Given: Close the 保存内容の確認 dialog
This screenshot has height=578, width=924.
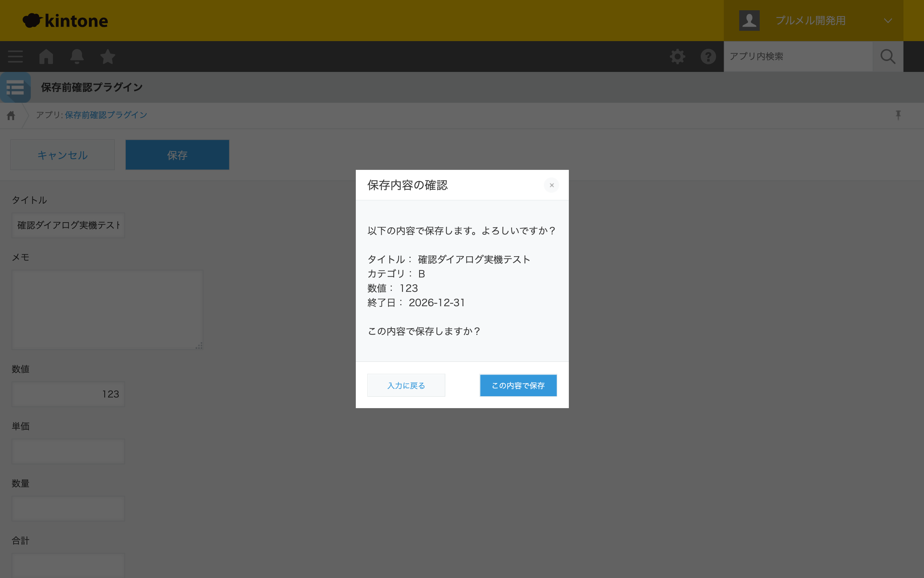Looking at the screenshot, I should click(551, 185).
